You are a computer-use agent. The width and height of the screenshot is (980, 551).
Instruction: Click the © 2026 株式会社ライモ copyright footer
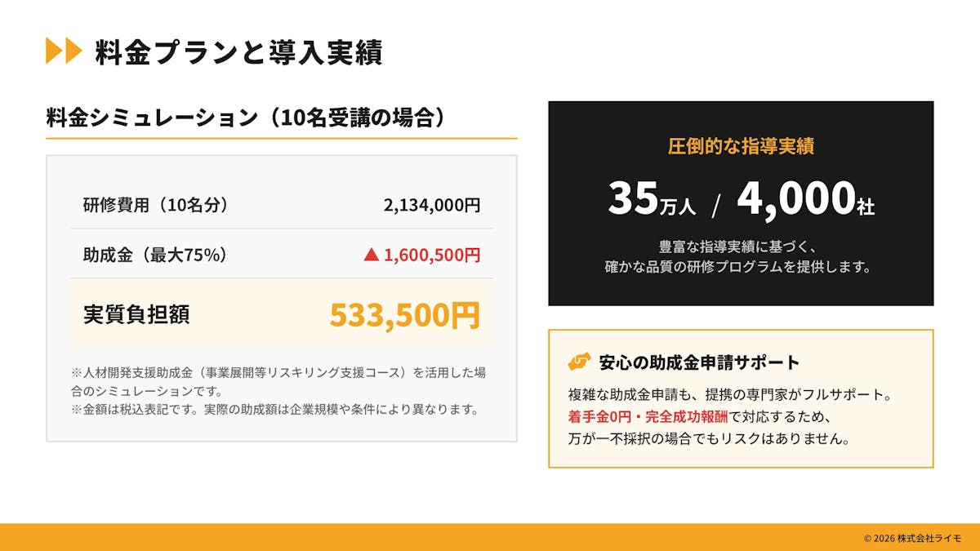click(912, 538)
